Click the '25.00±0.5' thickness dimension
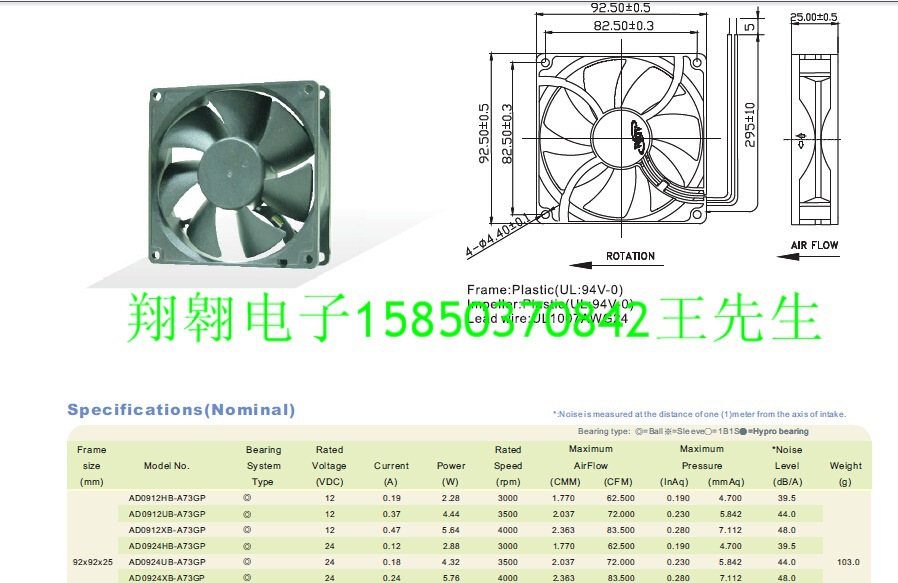Viewport: 898px width, 583px height. pyautogui.click(x=814, y=17)
